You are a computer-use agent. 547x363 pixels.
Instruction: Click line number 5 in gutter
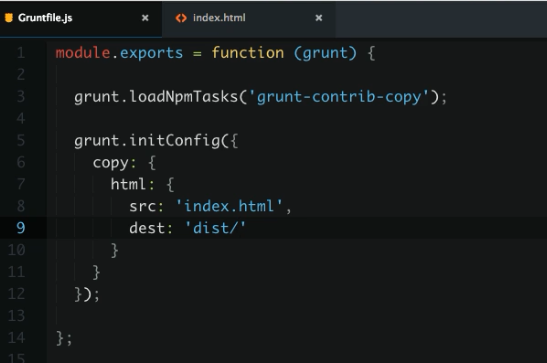point(21,141)
